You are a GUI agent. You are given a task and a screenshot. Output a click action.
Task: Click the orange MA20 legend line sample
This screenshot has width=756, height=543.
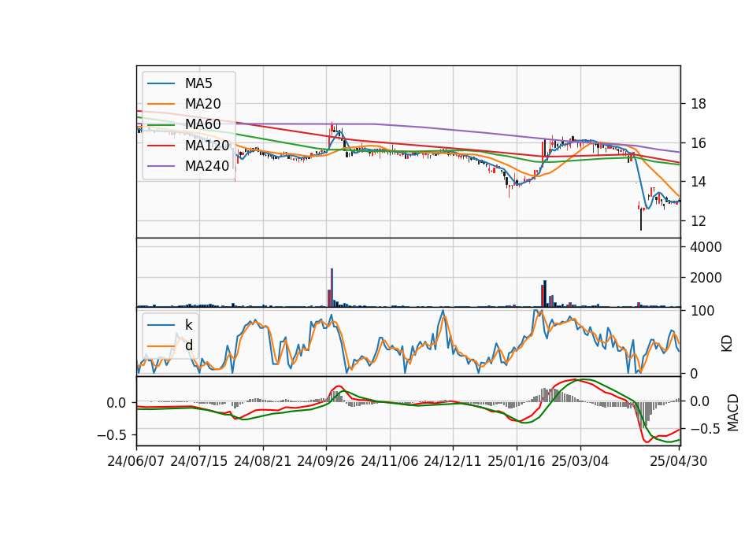pos(161,104)
